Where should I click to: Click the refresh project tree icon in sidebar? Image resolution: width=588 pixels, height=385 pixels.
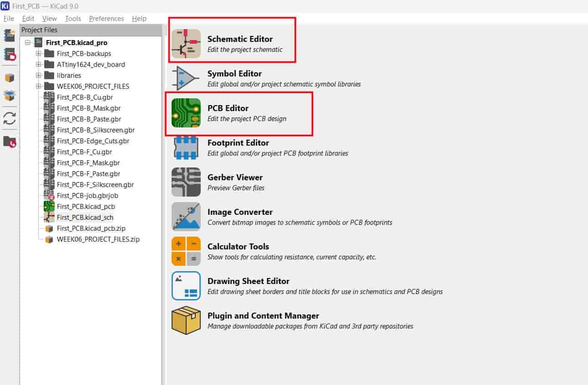pyautogui.click(x=10, y=118)
